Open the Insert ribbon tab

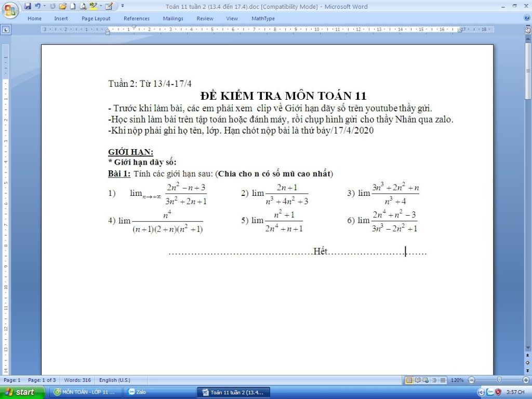click(61, 19)
